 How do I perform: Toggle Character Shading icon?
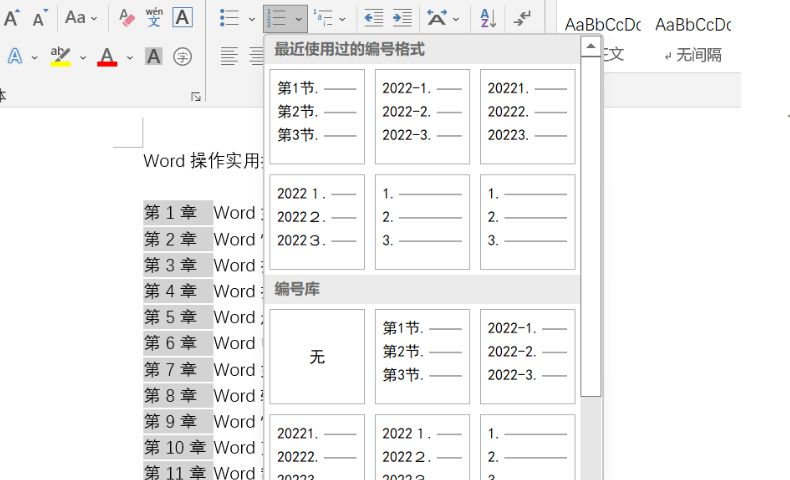(154, 56)
